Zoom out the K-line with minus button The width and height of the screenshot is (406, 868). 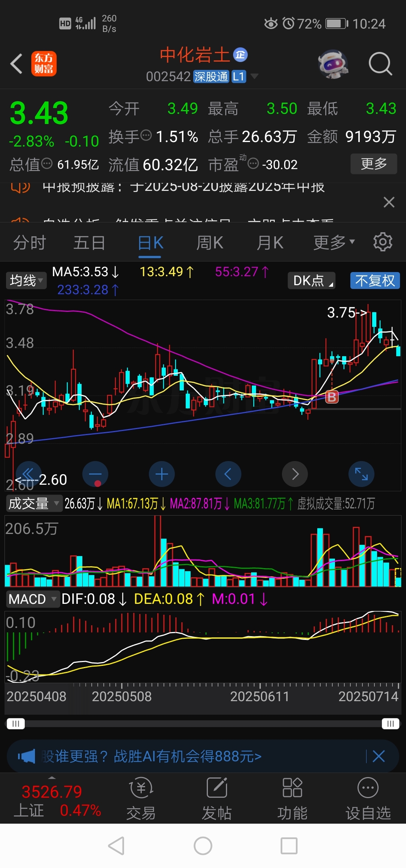95,474
